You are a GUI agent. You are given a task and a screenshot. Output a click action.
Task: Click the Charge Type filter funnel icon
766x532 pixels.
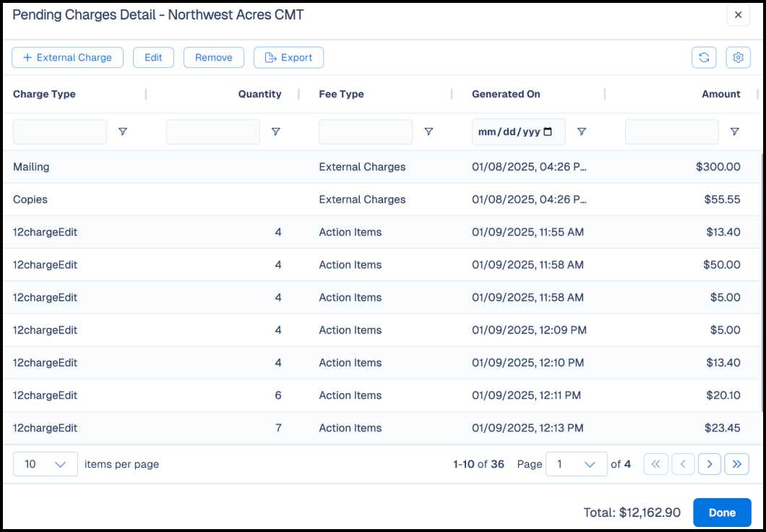pos(123,132)
